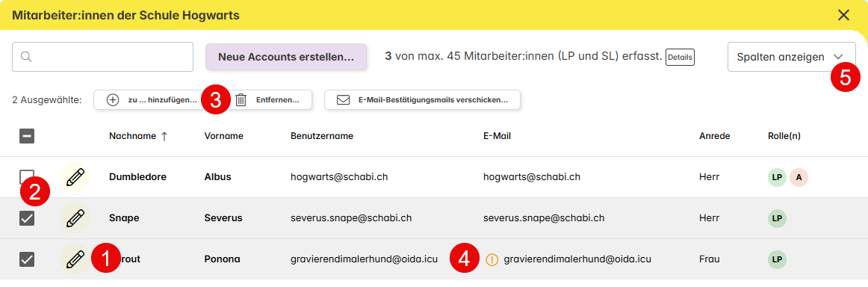868x287 pixels.
Task: Sort by the E-Mail column header
Action: click(497, 136)
